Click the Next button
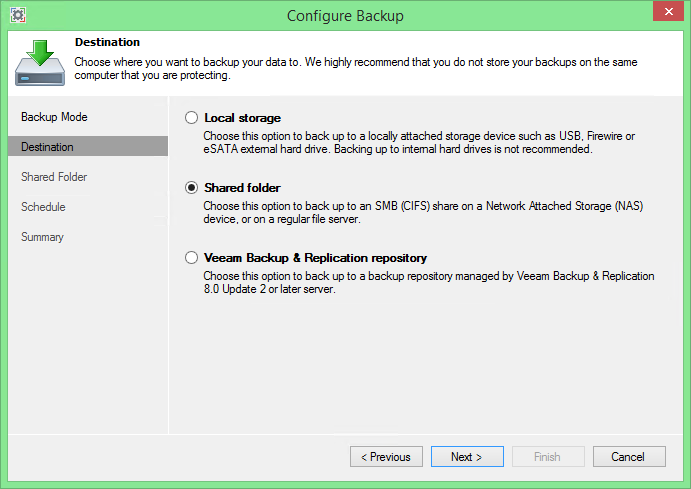Viewport: 691px width, 489px height. tap(467, 456)
